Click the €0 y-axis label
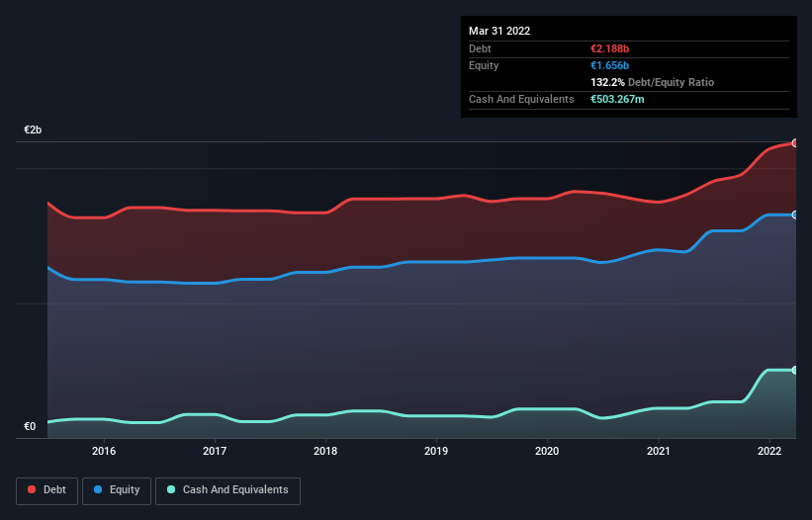Image resolution: width=812 pixels, height=520 pixels. [x=30, y=426]
